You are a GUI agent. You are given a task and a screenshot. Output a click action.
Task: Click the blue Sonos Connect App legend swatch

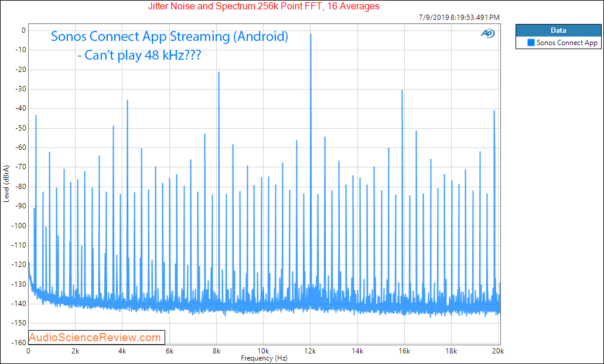pyautogui.click(x=531, y=43)
